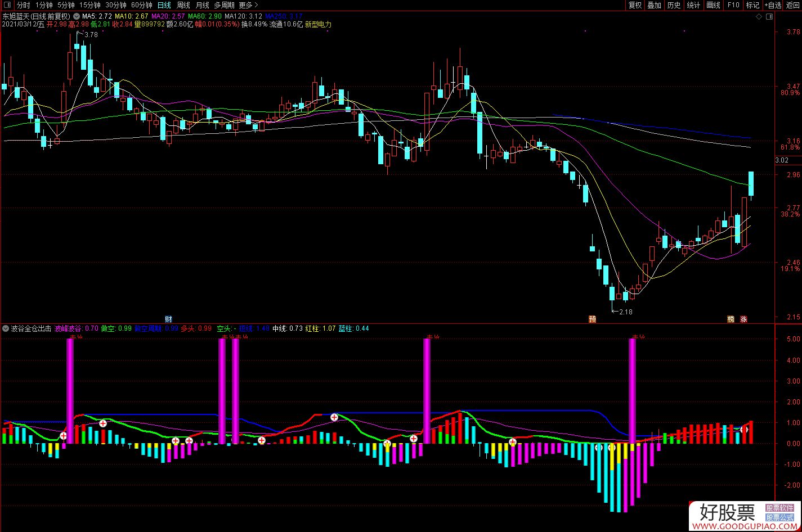Click the 新型电力 sector label
Image resolution: width=802 pixels, height=532 pixels.
point(318,25)
